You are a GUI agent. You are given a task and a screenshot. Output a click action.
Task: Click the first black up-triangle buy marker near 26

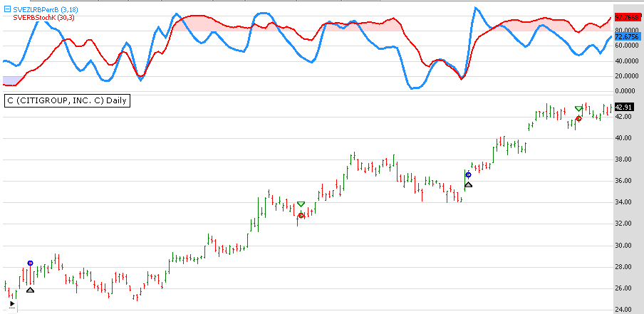[x=30, y=289]
